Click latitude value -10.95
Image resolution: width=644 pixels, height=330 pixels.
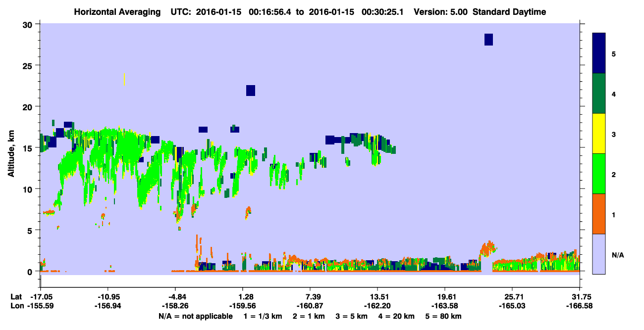coord(107,297)
